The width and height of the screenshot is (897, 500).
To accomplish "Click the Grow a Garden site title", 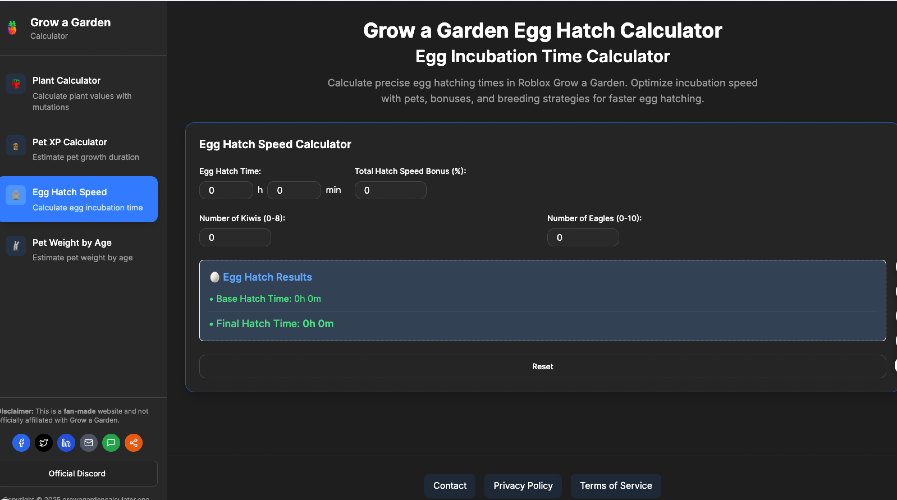I will tap(70, 22).
